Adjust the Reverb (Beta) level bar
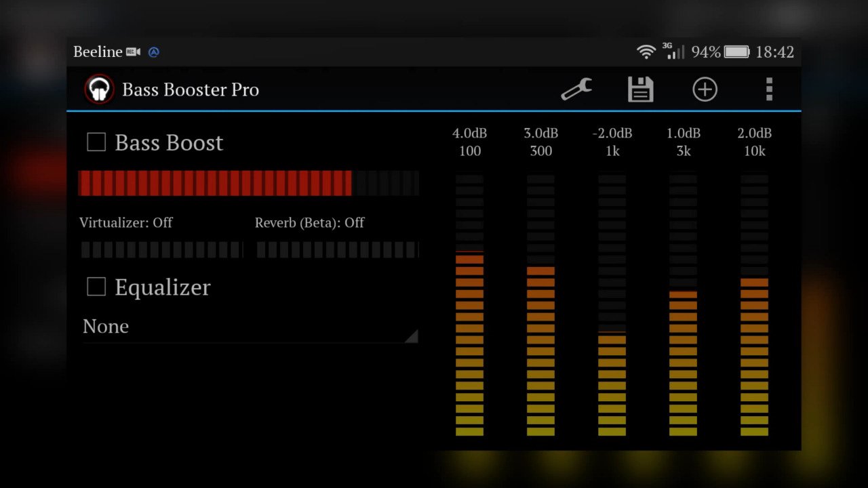868x488 pixels. tap(337, 249)
